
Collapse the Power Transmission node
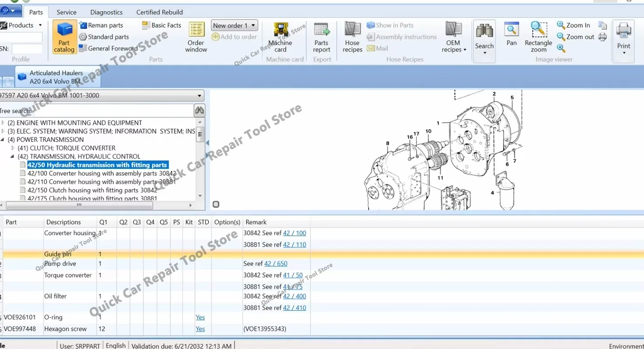click(3, 140)
